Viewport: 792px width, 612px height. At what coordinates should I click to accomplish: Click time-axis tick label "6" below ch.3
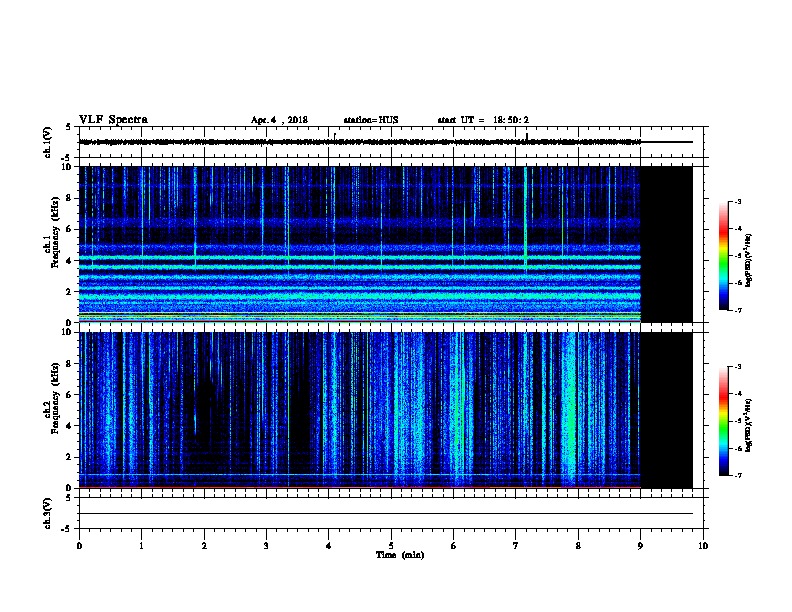click(x=454, y=546)
